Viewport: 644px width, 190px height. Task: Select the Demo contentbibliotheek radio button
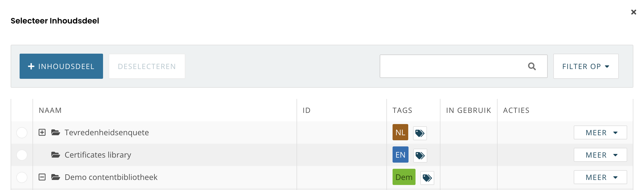click(22, 177)
